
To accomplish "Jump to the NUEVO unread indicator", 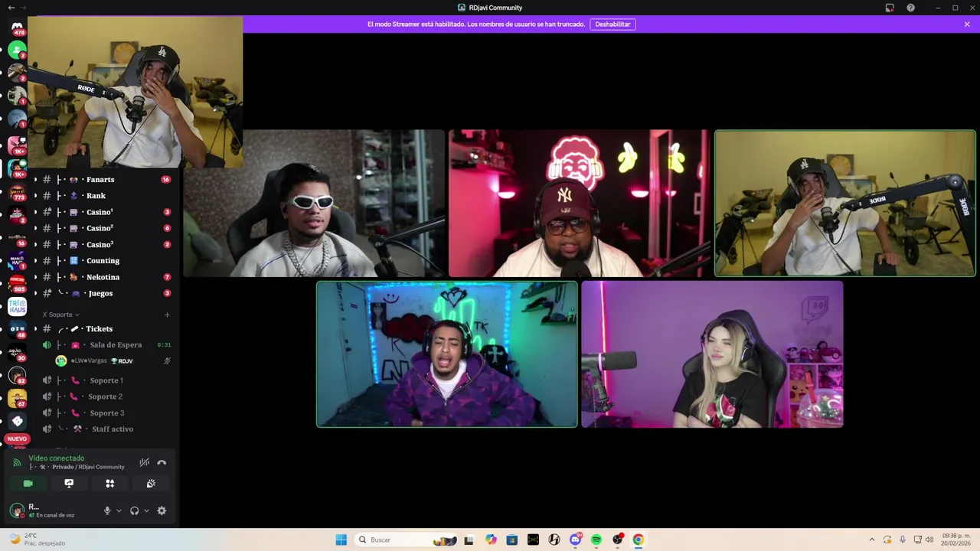I will pyautogui.click(x=17, y=439).
